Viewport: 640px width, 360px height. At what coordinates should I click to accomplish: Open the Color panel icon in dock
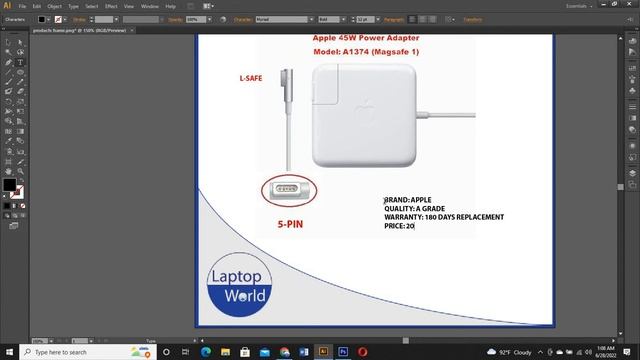[632, 41]
